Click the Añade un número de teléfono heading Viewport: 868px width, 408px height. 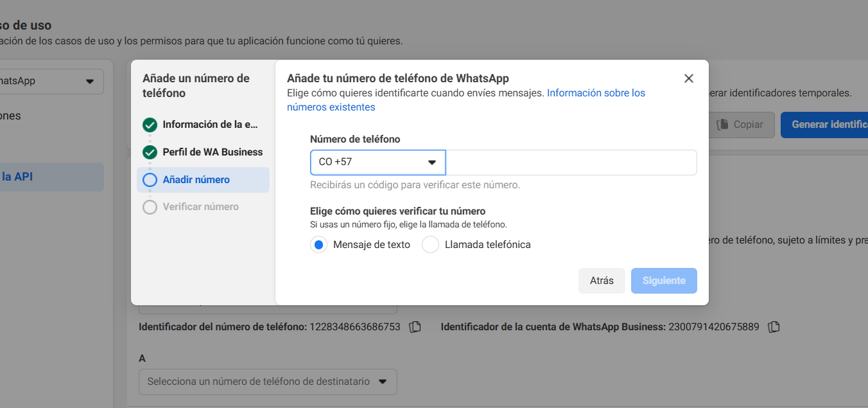click(196, 85)
